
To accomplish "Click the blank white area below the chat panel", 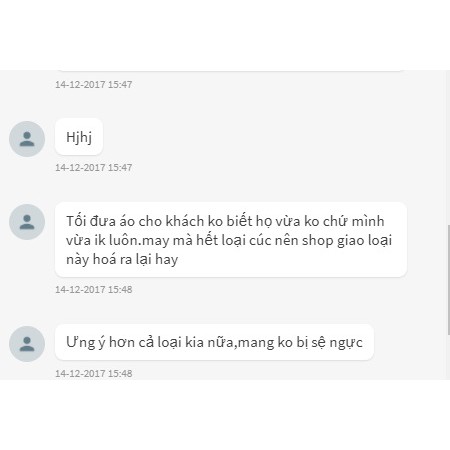I will click(225, 415).
